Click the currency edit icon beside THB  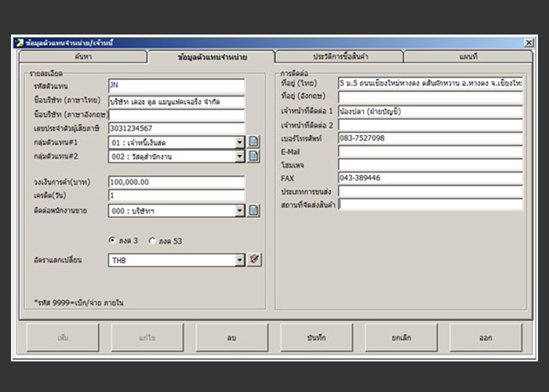click(254, 260)
